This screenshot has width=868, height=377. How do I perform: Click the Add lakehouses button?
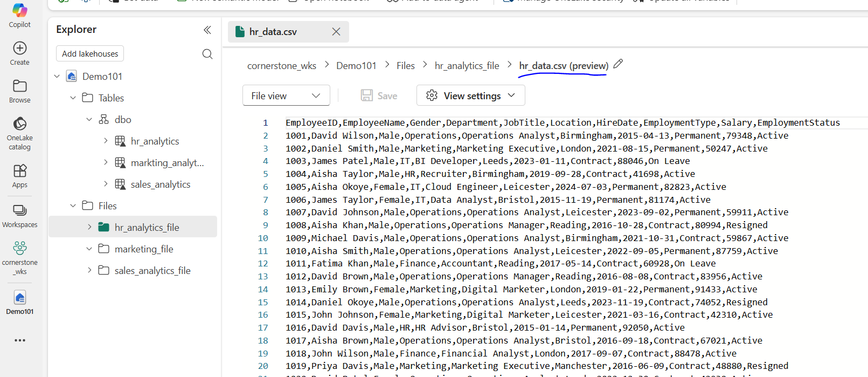pyautogui.click(x=90, y=54)
